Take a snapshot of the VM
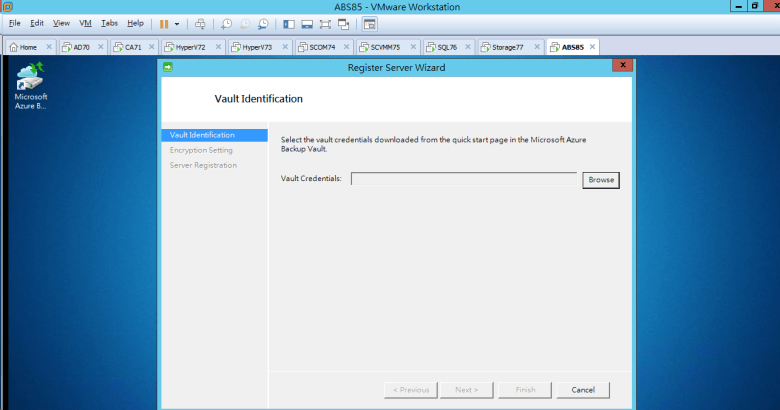Viewport: 780px width, 410px height. coord(227,23)
